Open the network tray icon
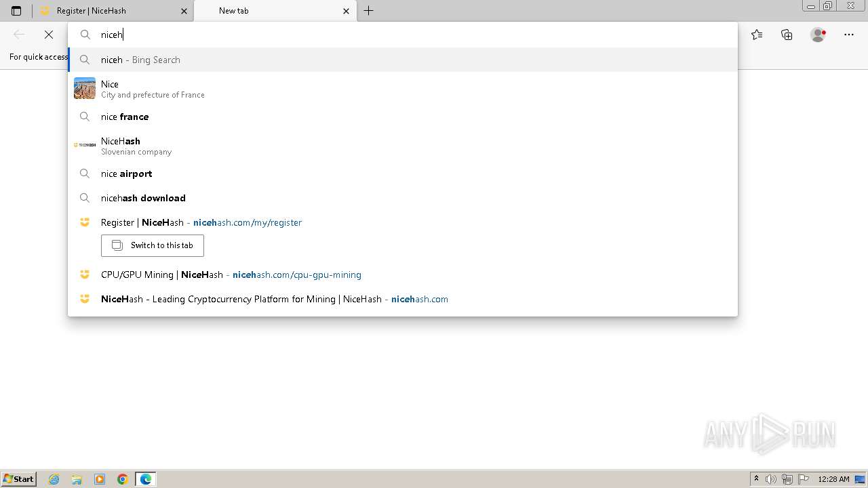The width and height of the screenshot is (868, 488). click(x=787, y=479)
